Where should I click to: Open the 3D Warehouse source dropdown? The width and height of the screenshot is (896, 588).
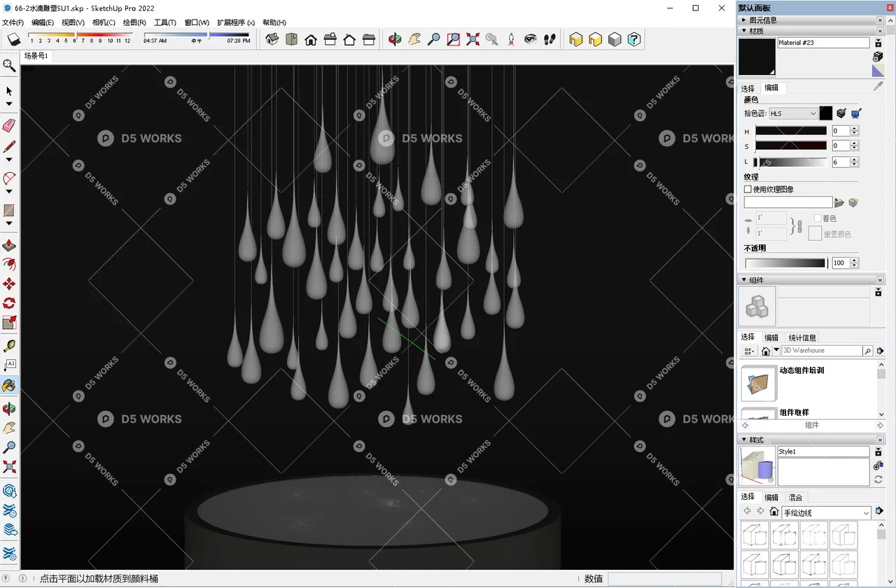776,350
